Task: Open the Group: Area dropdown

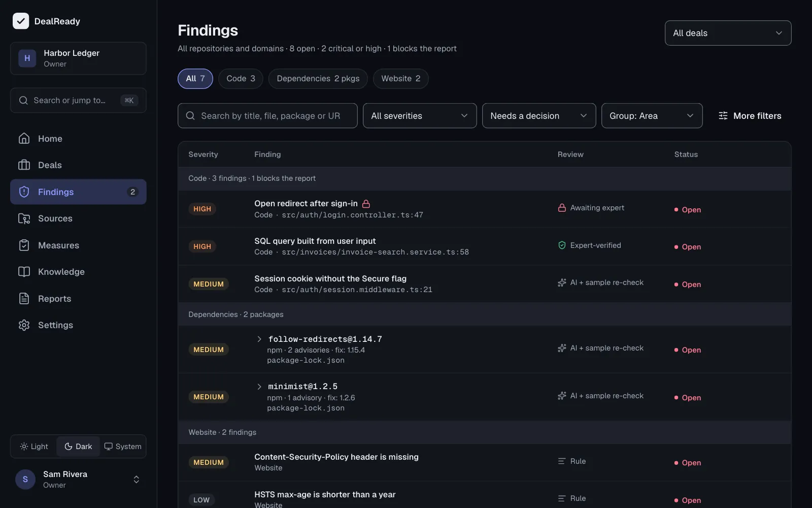Action: (652, 116)
